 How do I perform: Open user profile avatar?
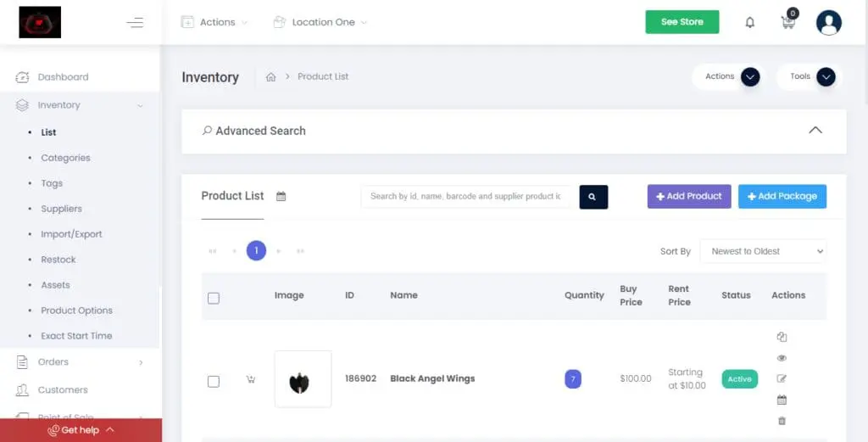point(829,22)
